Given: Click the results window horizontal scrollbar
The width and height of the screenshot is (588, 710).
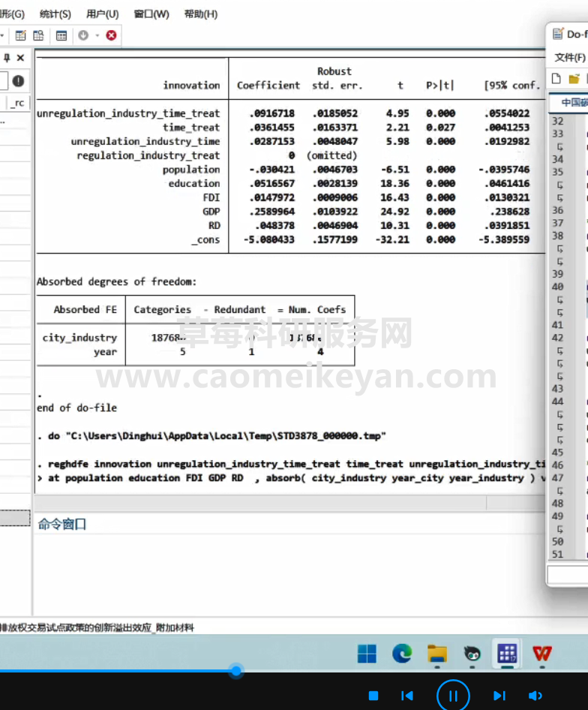Looking at the screenshot, I should click(x=260, y=503).
